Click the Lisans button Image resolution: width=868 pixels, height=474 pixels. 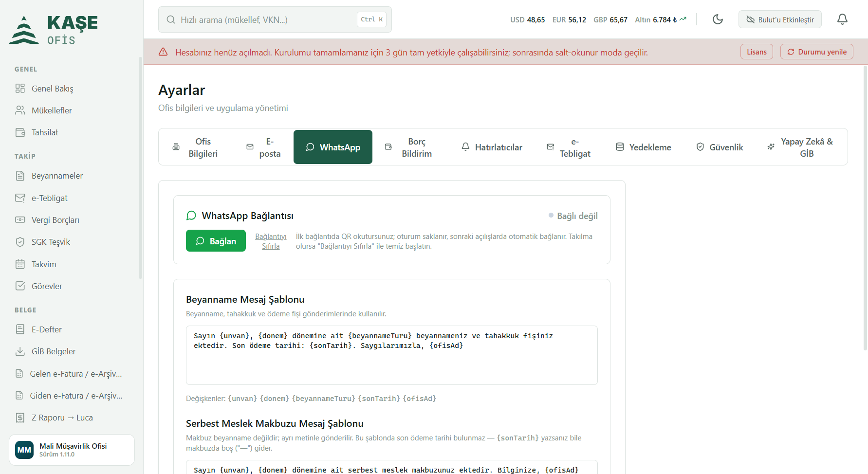click(x=757, y=52)
